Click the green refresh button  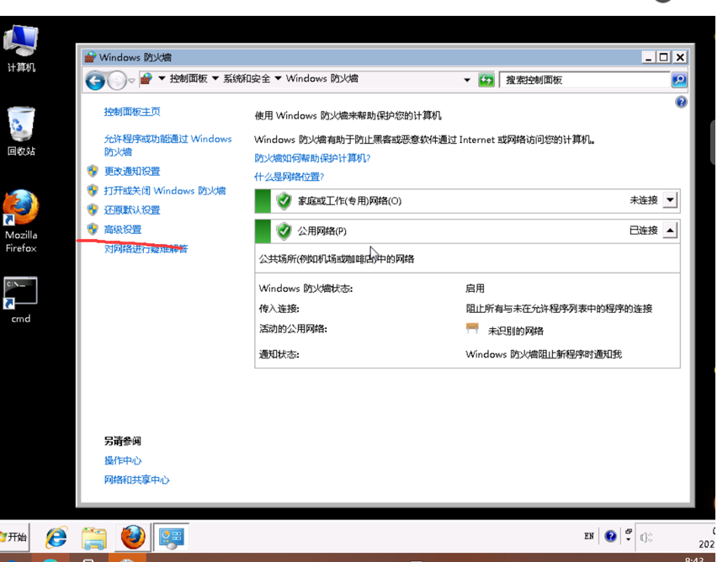coord(486,80)
